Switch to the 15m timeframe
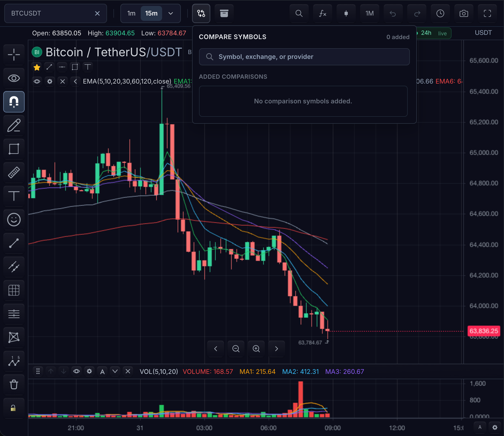Image resolution: width=504 pixels, height=436 pixels. pos(151,13)
